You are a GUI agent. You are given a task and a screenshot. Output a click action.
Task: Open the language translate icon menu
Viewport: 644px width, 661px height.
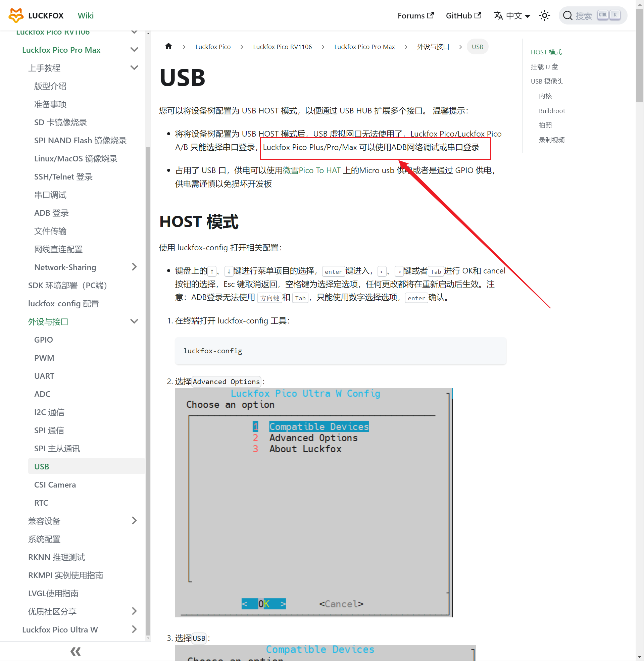[x=498, y=15]
